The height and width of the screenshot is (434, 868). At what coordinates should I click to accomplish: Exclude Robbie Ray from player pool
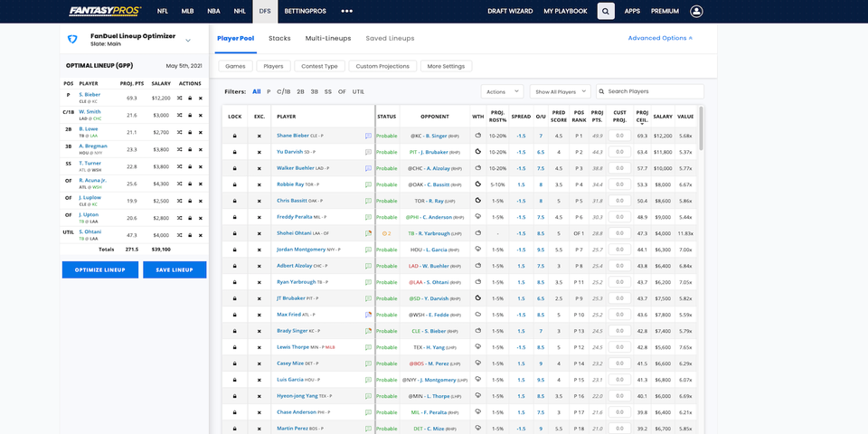(x=259, y=184)
